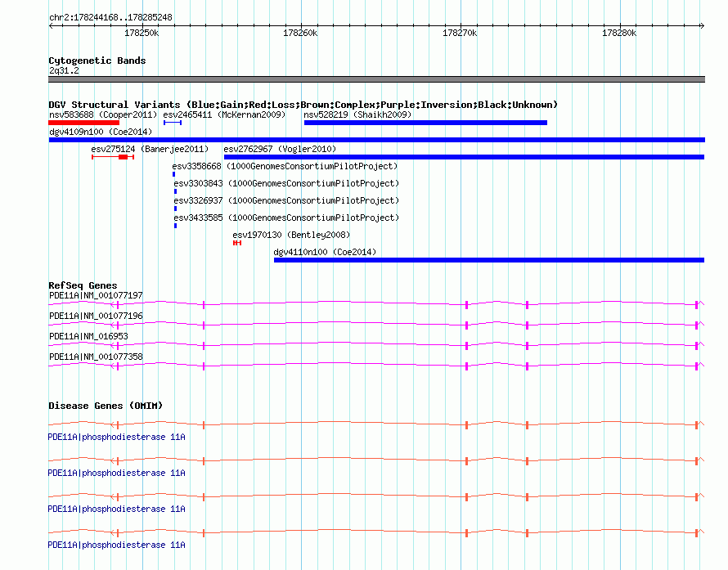
Task: Click the red nsv583688 loss variant bar
Action: point(83,123)
